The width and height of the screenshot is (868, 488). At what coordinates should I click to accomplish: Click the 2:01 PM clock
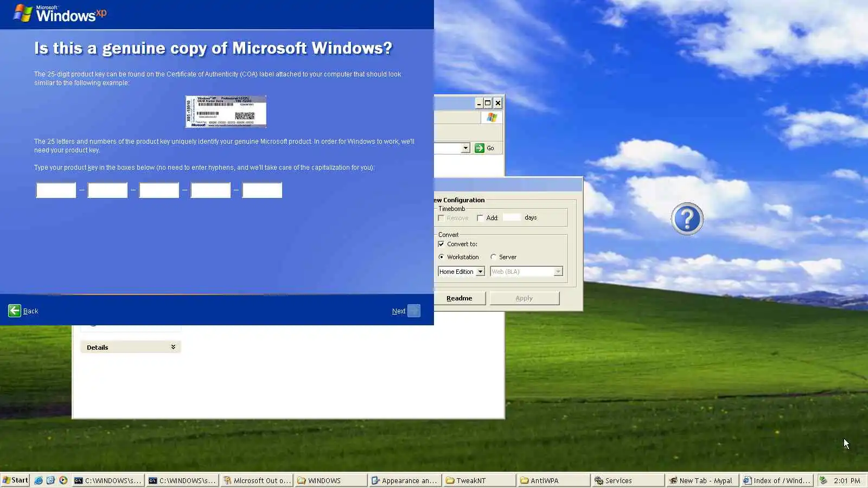click(x=847, y=481)
